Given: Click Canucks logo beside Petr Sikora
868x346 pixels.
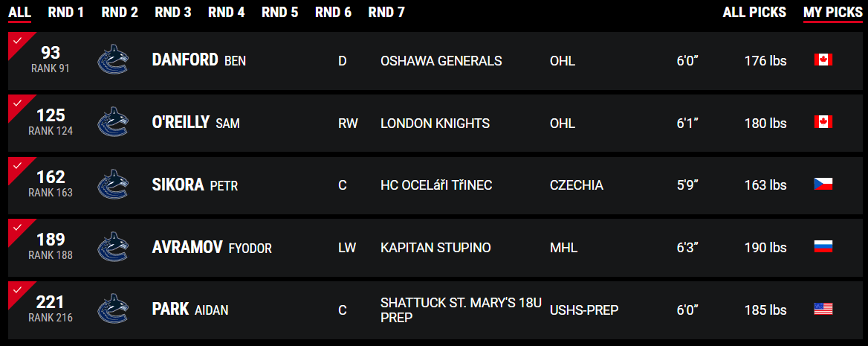Looking at the screenshot, I should 113,185.
